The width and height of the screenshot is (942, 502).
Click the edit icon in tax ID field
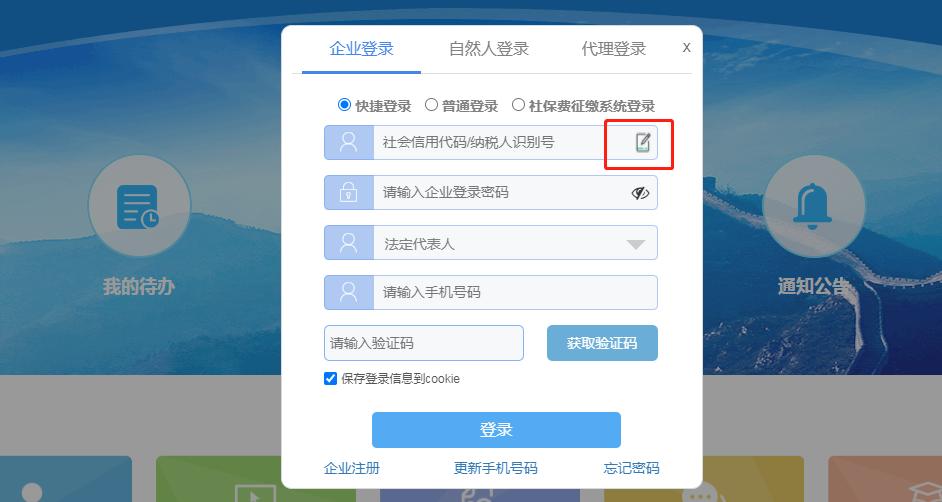[x=643, y=142]
